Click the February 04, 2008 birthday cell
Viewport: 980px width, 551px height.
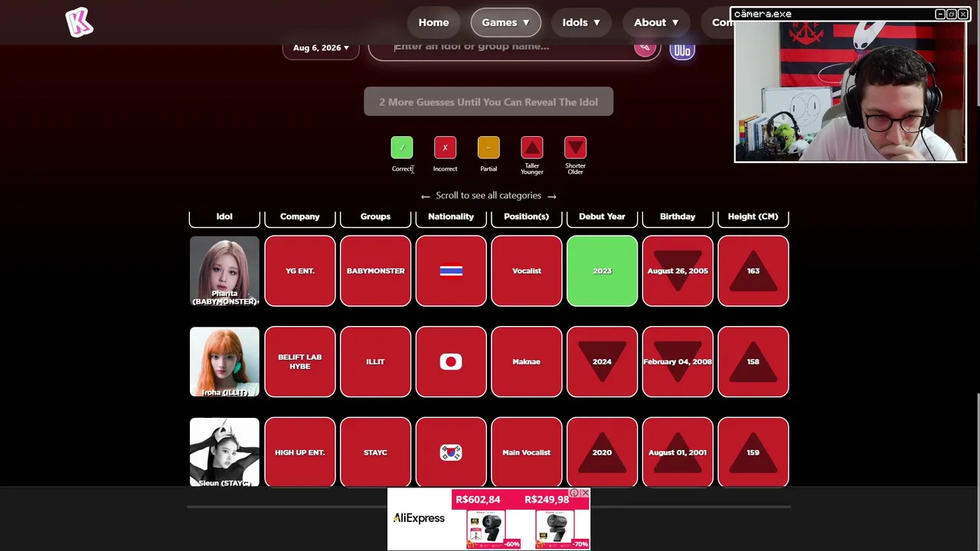point(678,362)
